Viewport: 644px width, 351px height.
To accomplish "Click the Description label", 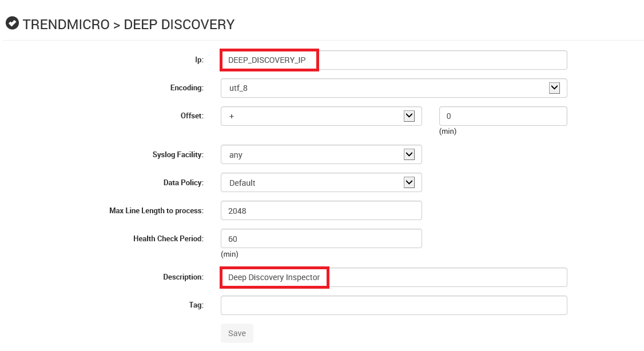I will (183, 277).
